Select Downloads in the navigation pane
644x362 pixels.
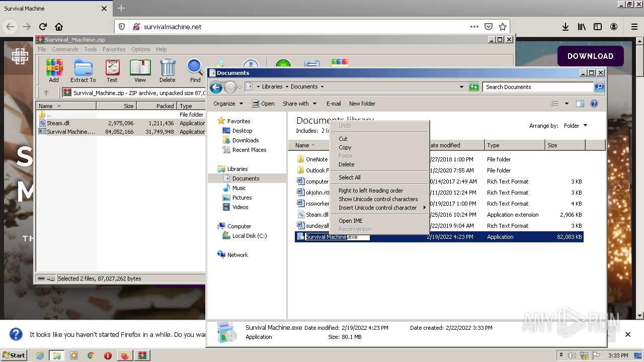tap(246, 140)
